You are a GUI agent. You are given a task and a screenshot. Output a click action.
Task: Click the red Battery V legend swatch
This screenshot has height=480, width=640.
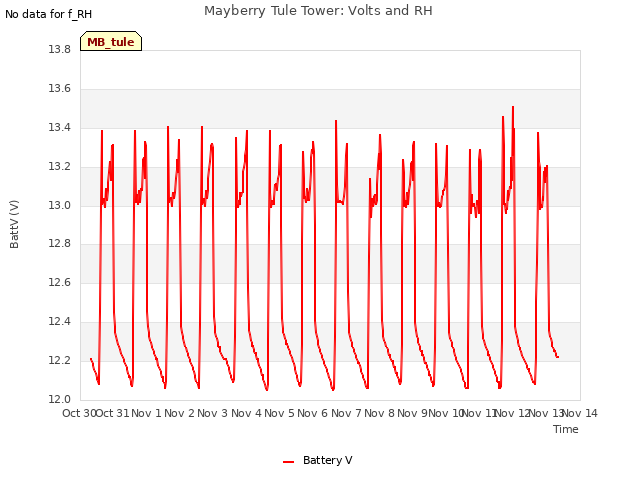point(289,462)
